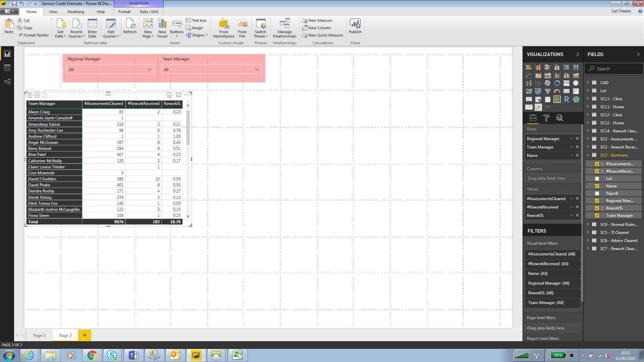644x362 pixels.
Task: Click New Measure
Action: (x=317, y=20)
